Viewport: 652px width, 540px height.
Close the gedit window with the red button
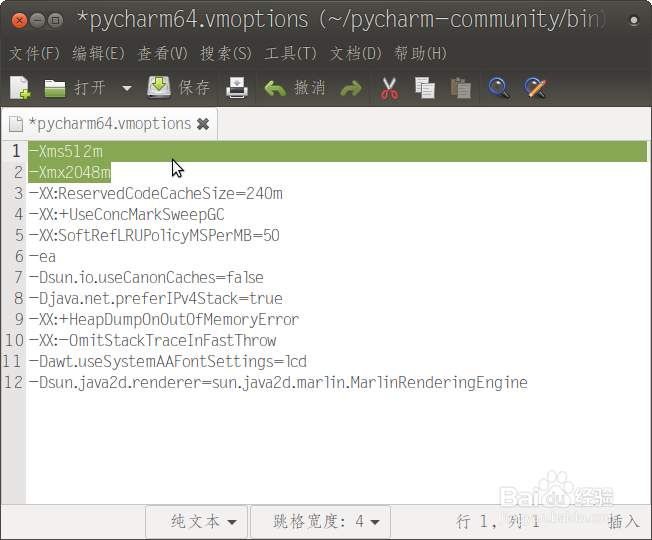[19, 20]
